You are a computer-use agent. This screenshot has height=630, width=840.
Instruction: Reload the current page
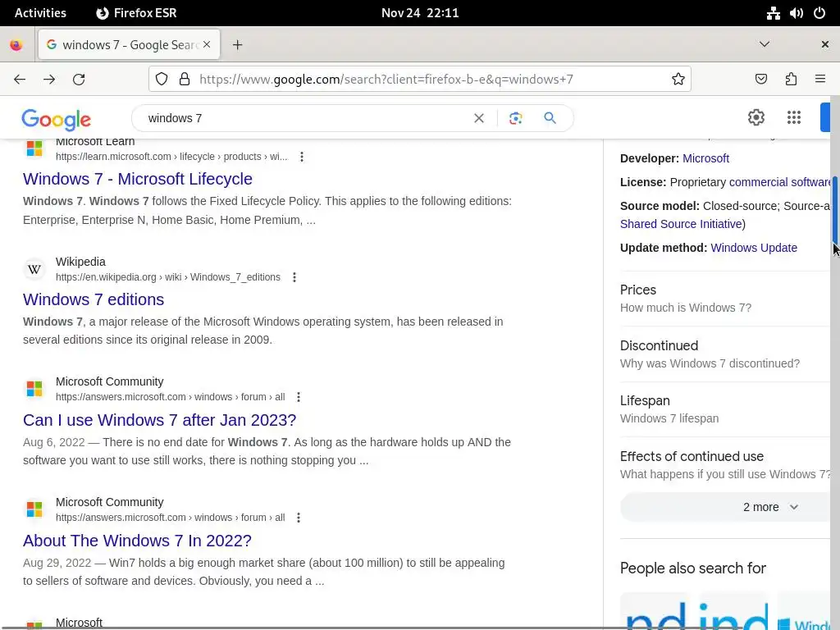[x=79, y=80]
